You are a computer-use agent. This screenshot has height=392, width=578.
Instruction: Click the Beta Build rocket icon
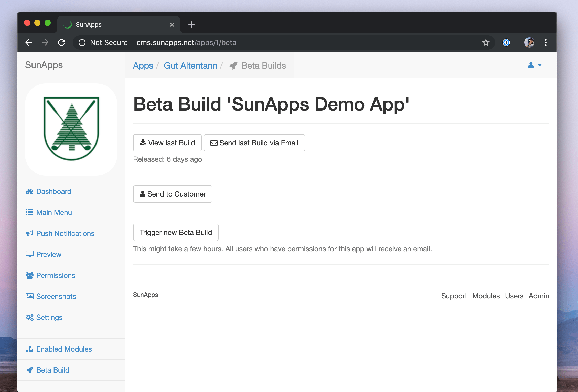click(30, 370)
